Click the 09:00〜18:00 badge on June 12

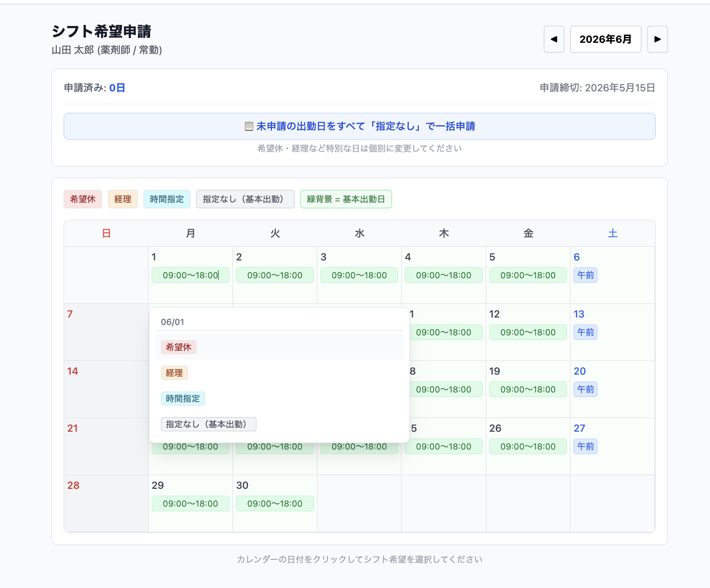tap(527, 332)
